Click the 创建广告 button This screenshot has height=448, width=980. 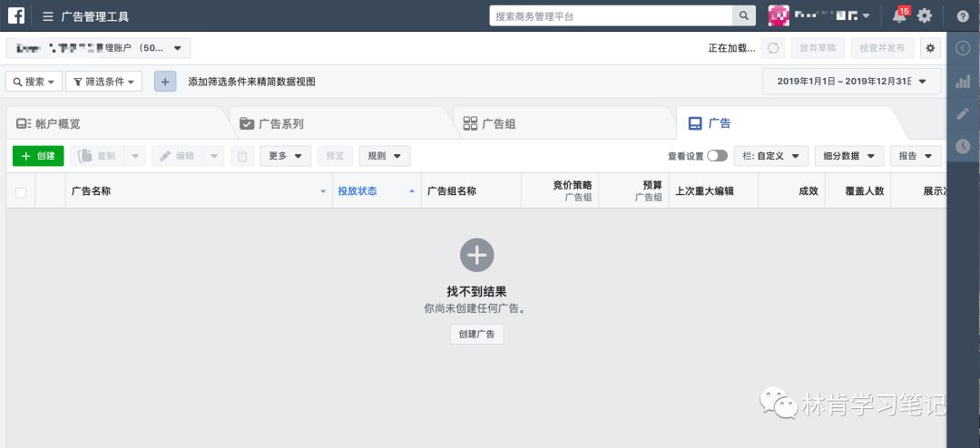[x=477, y=335]
